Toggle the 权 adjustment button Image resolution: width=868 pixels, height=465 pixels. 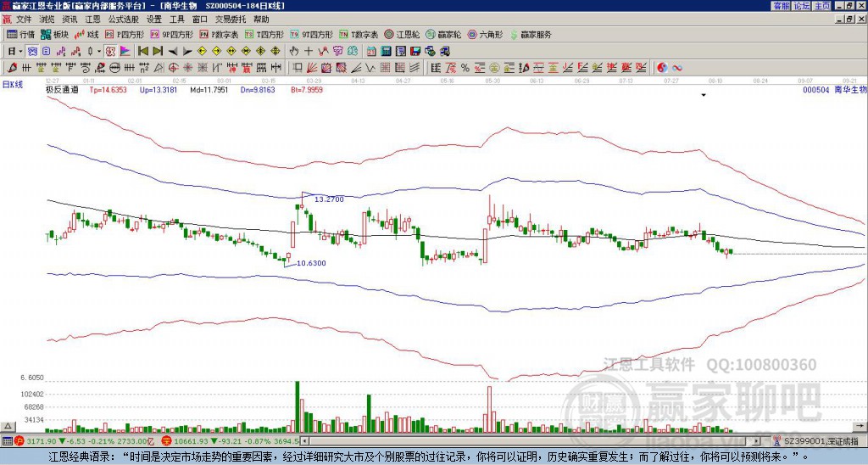(110, 51)
